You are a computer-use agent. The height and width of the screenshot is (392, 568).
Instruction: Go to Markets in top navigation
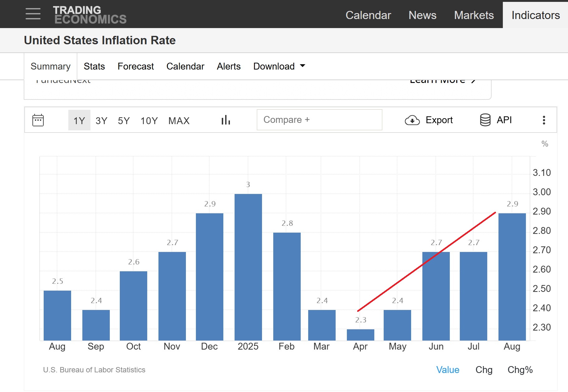pos(473,15)
